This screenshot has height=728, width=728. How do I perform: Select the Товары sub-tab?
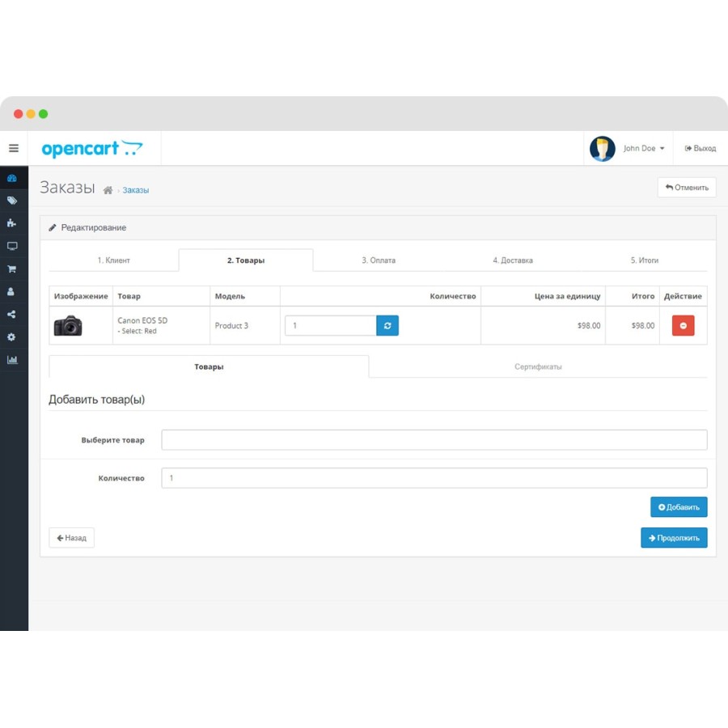coord(209,366)
